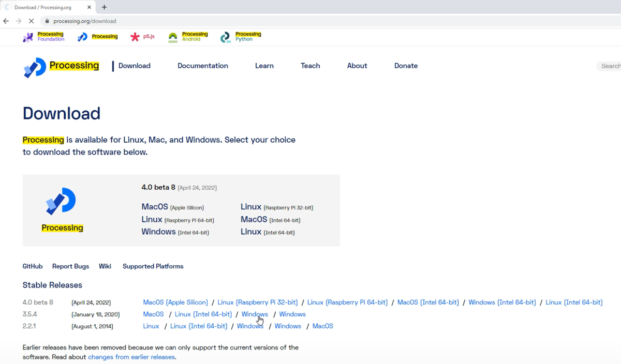Open the Teach navigation item

click(x=310, y=66)
